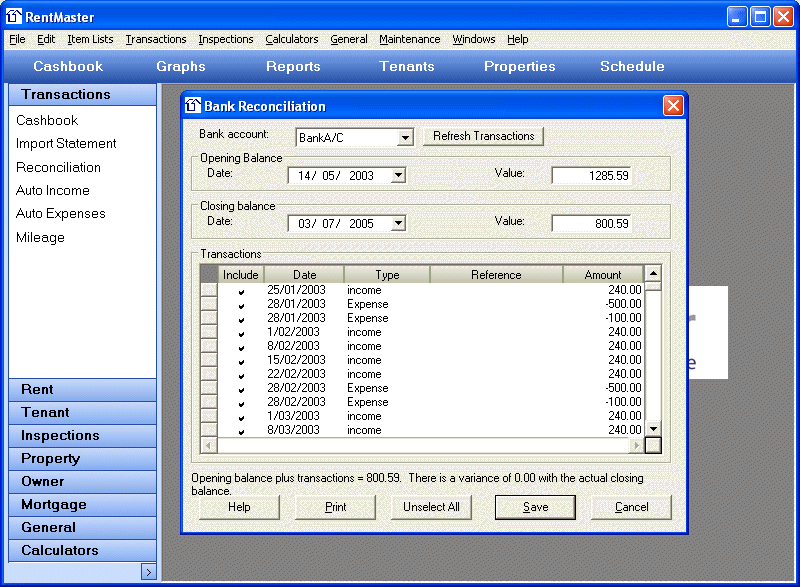
Task: Uncheck Include for 25/01/2003 income row
Action: pos(241,291)
